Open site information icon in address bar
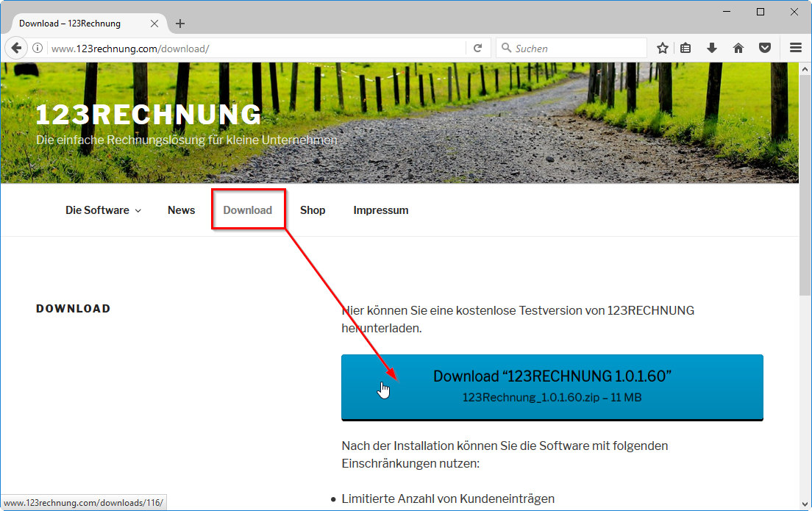812x511 pixels. point(38,48)
